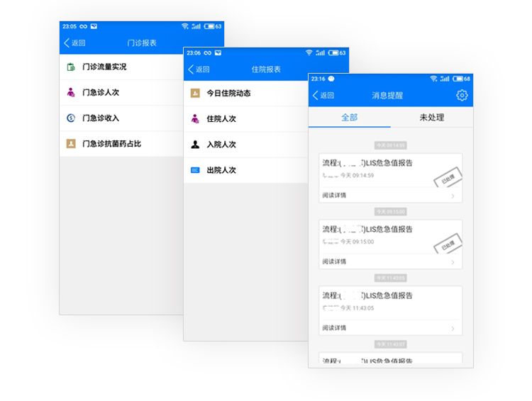Tap 返回 text in 门诊报表 header

tap(78, 43)
